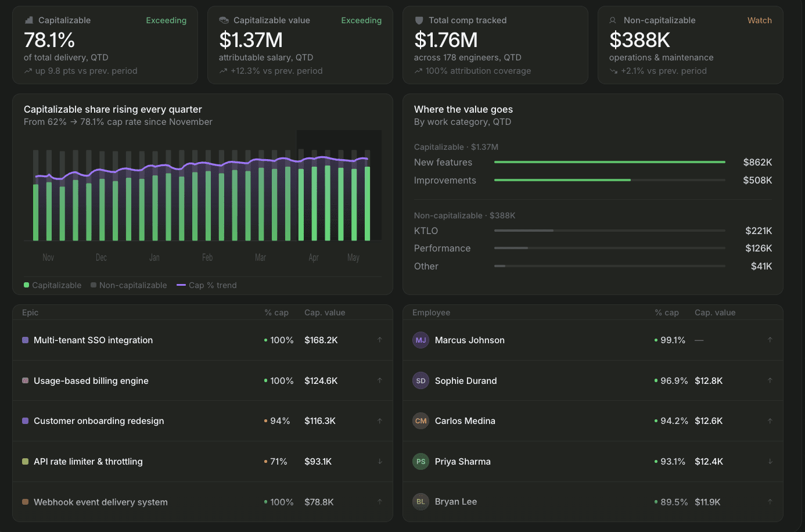Click the New features progress bar

pos(610,162)
